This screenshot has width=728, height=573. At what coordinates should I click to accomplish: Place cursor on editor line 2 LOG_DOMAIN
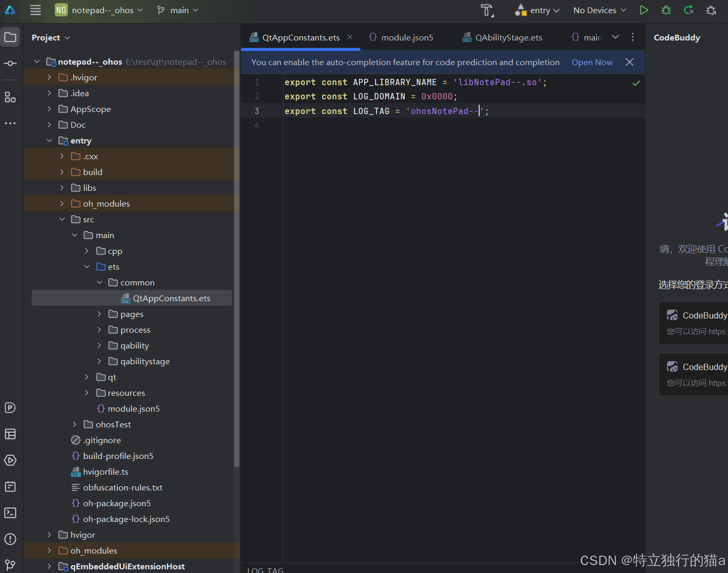[379, 97]
